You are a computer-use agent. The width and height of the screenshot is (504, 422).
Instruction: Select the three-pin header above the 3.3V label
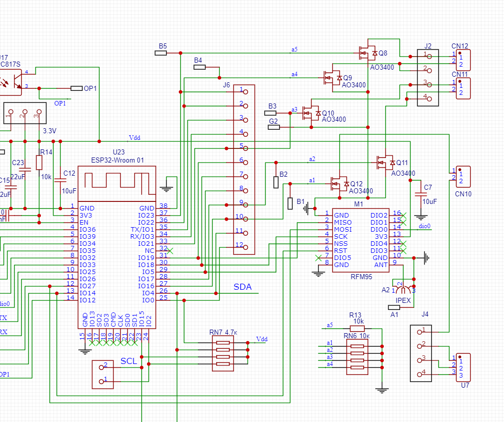pos(25,113)
